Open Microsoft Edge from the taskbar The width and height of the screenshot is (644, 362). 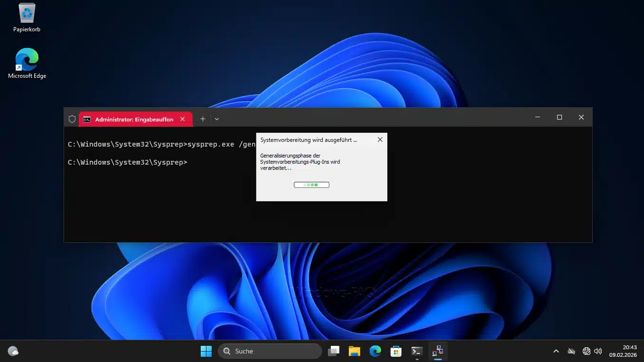(375, 351)
